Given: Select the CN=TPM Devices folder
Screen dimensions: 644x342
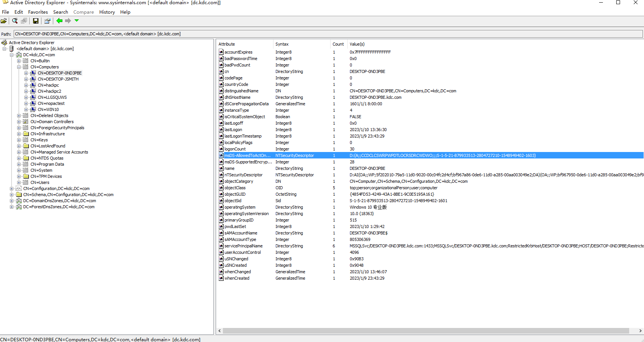Looking at the screenshot, I should [x=46, y=176].
